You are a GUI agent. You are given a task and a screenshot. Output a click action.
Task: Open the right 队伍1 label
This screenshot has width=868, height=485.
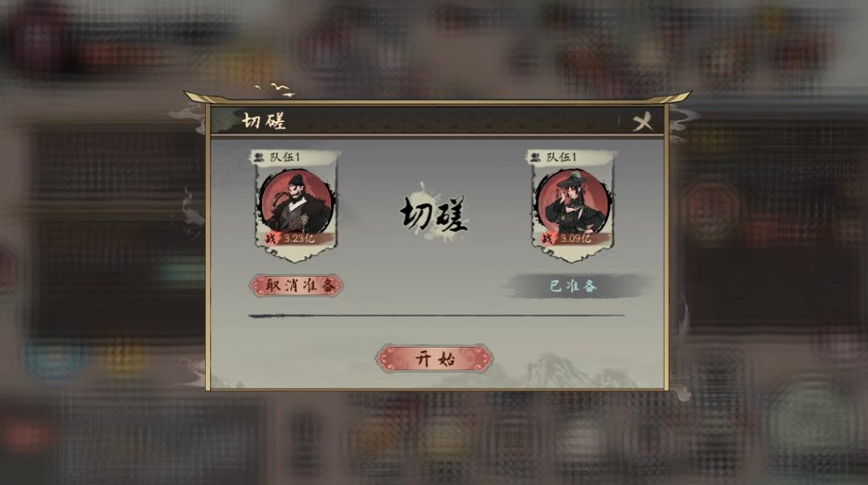[561, 157]
